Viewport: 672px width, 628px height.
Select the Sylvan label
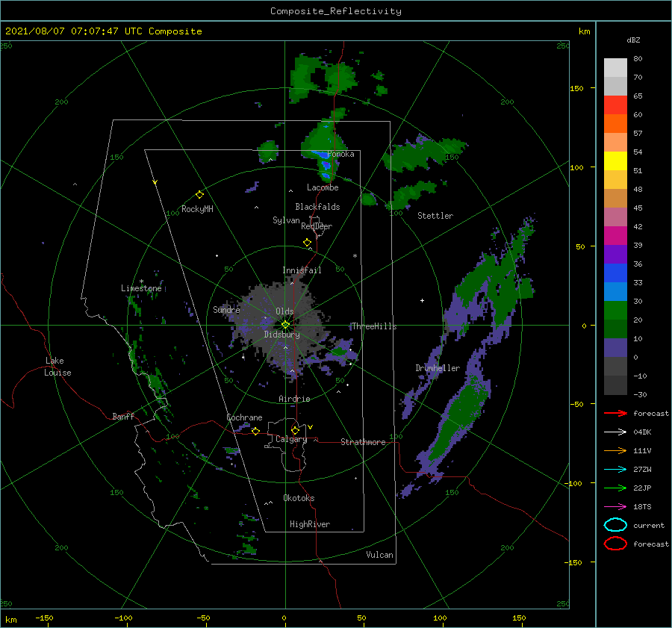(x=286, y=220)
